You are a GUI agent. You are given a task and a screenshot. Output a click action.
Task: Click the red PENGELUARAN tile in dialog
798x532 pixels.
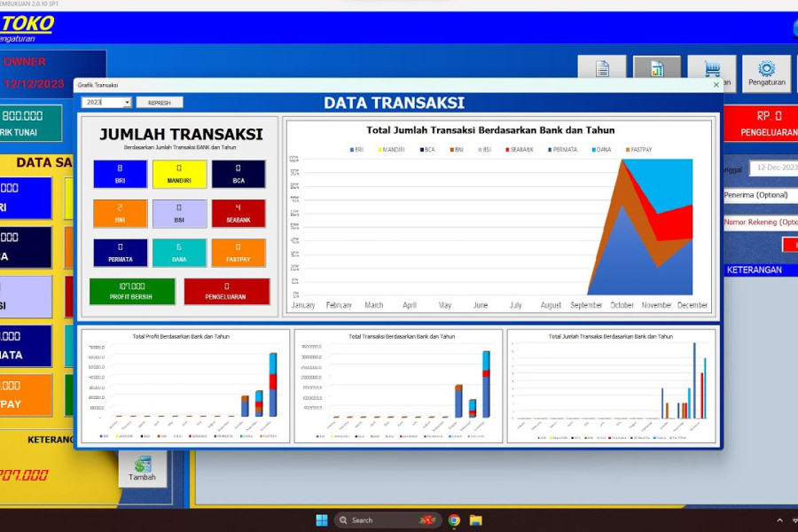226,291
